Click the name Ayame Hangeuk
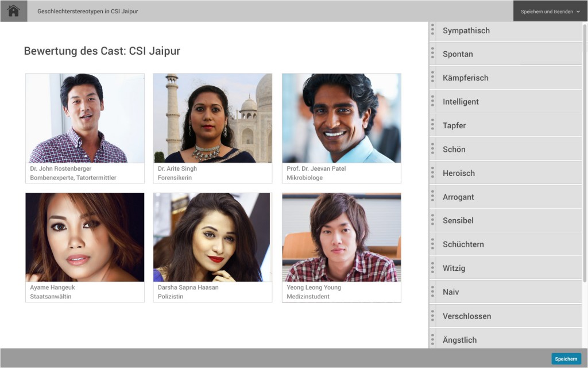 click(52, 287)
